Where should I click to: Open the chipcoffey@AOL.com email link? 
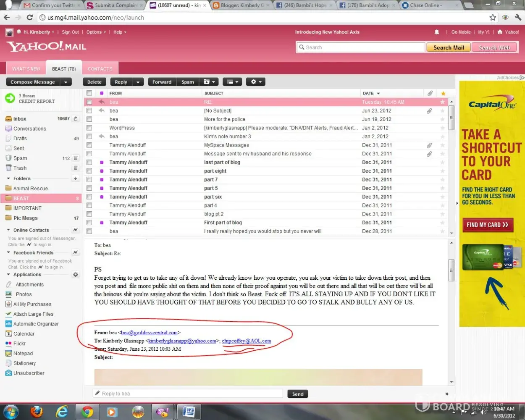pos(246,341)
